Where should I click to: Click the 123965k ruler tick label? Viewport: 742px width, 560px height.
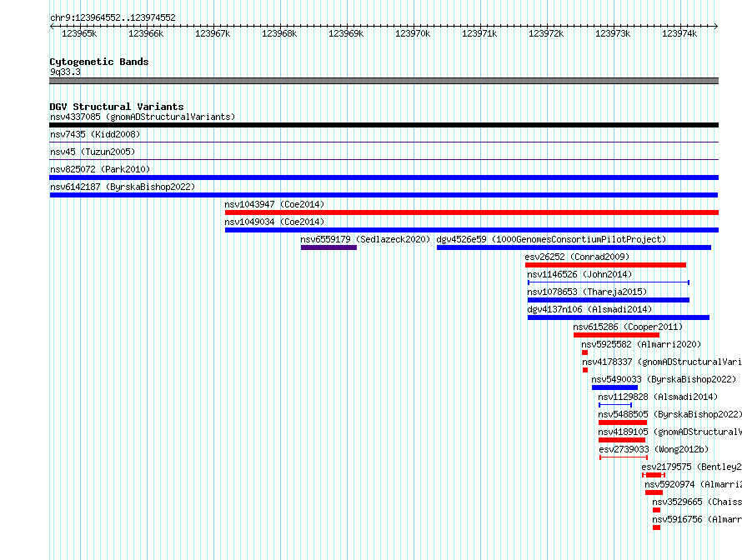click(79, 33)
